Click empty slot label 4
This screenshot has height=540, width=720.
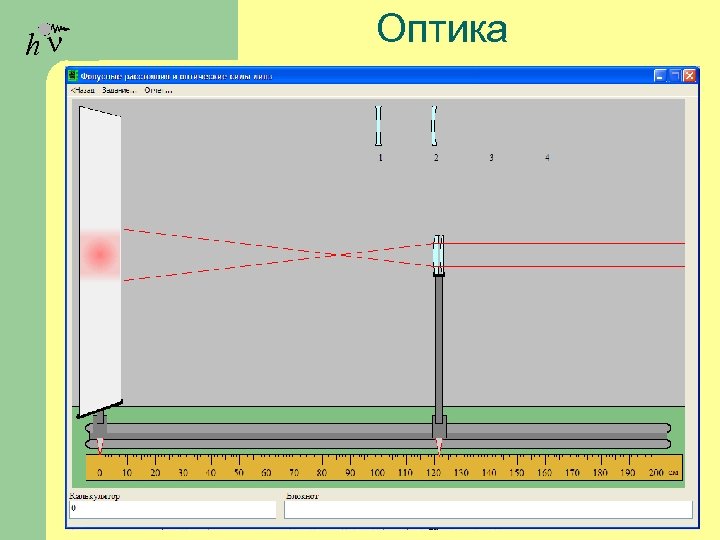point(547,158)
